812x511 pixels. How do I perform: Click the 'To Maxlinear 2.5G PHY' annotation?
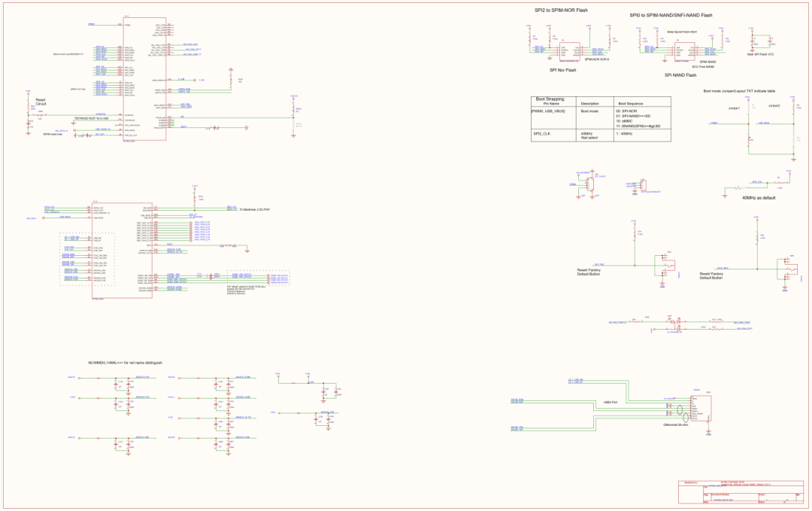click(x=256, y=210)
